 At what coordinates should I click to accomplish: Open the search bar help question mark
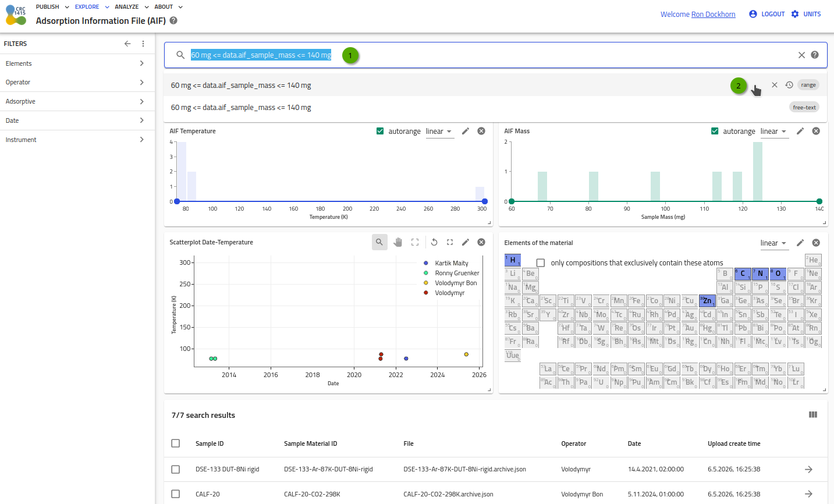(815, 55)
